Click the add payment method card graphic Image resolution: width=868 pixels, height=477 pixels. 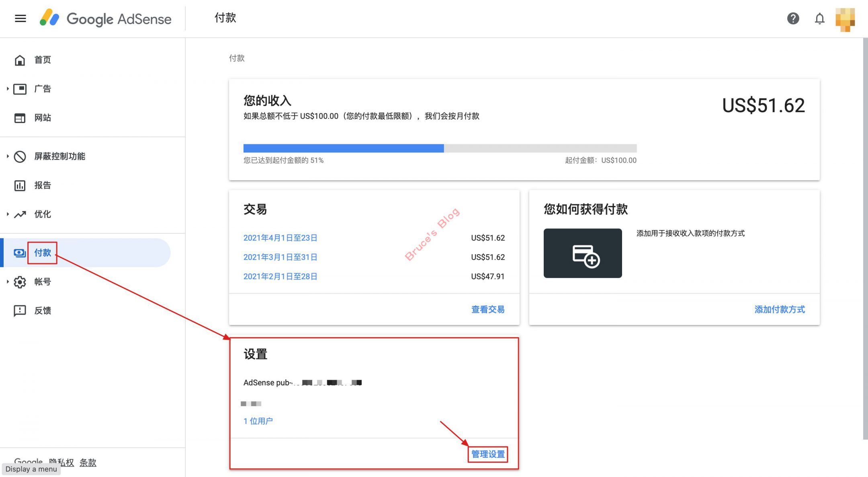point(583,253)
